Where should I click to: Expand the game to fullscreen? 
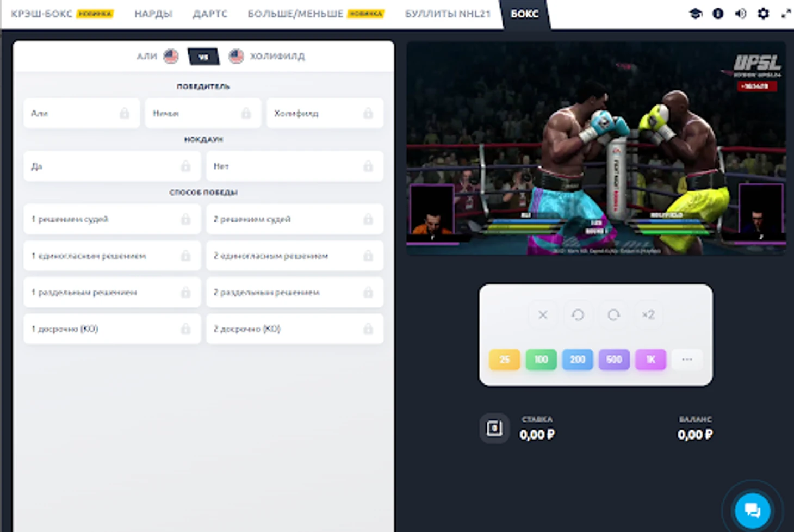tap(786, 14)
